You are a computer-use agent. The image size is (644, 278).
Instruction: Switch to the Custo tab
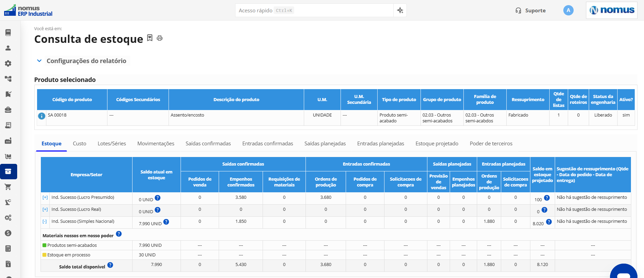pyautogui.click(x=80, y=144)
